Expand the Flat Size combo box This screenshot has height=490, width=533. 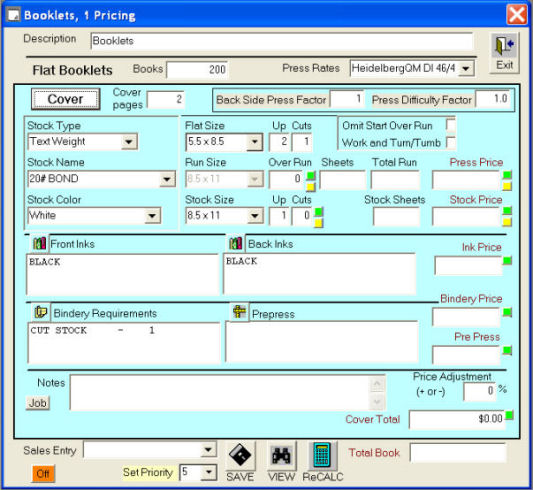tap(255, 141)
